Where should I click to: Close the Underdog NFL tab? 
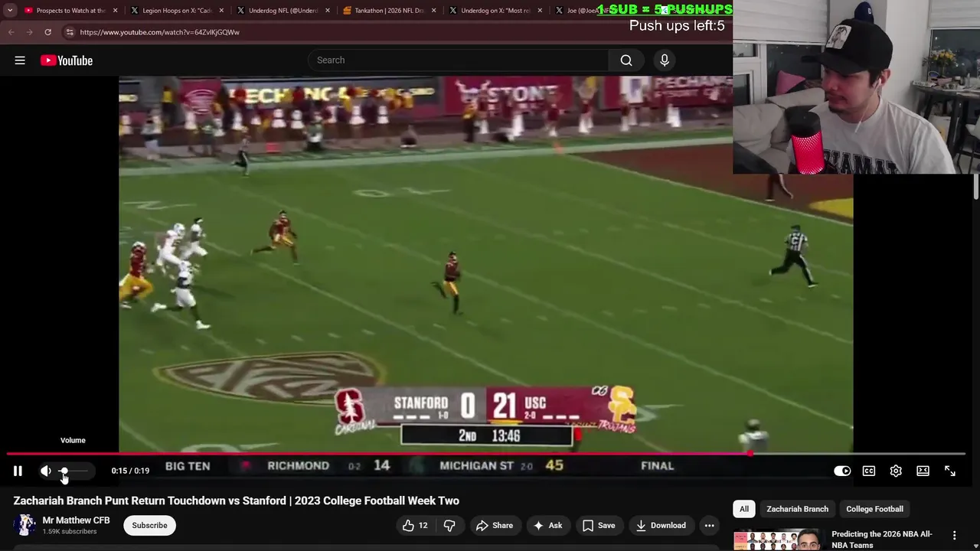pyautogui.click(x=328, y=11)
